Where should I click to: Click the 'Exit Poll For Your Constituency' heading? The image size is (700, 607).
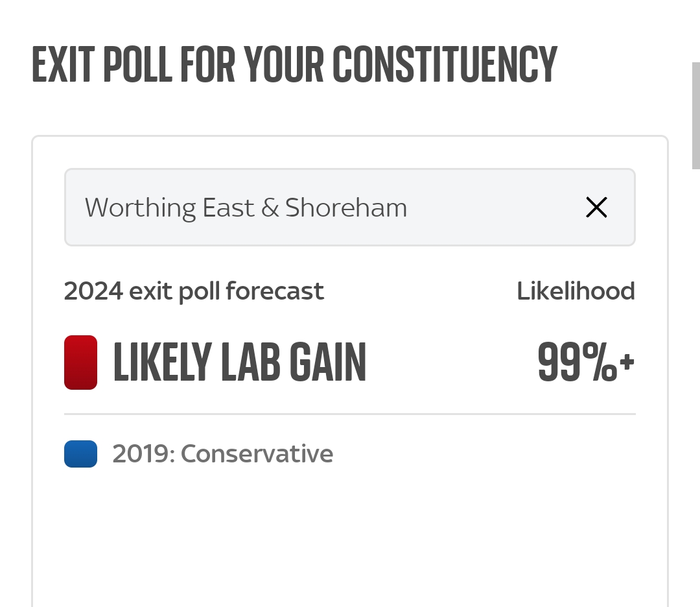point(295,64)
